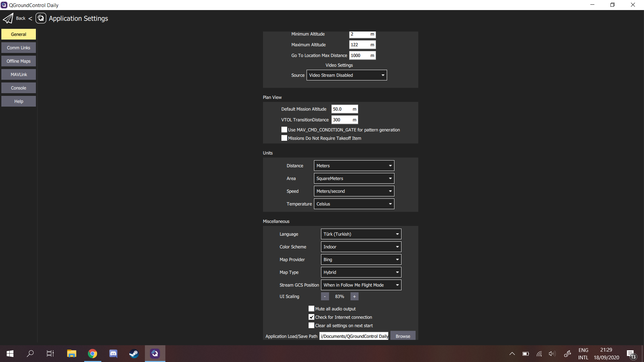Enable Mute all audio output
This screenshot has width=644, height=362.
311,308
